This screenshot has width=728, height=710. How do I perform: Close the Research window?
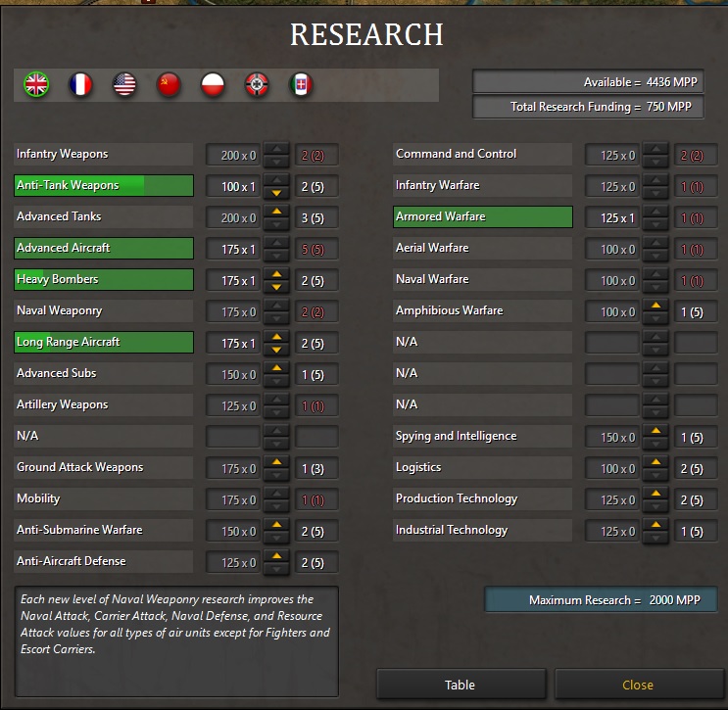638,685
